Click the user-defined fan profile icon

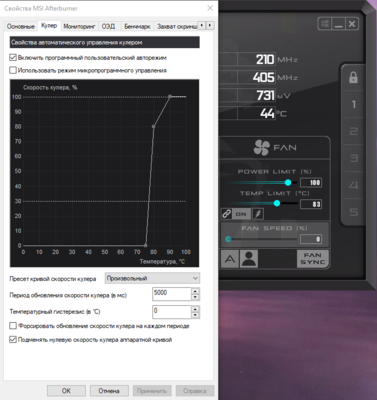(249, 259)
